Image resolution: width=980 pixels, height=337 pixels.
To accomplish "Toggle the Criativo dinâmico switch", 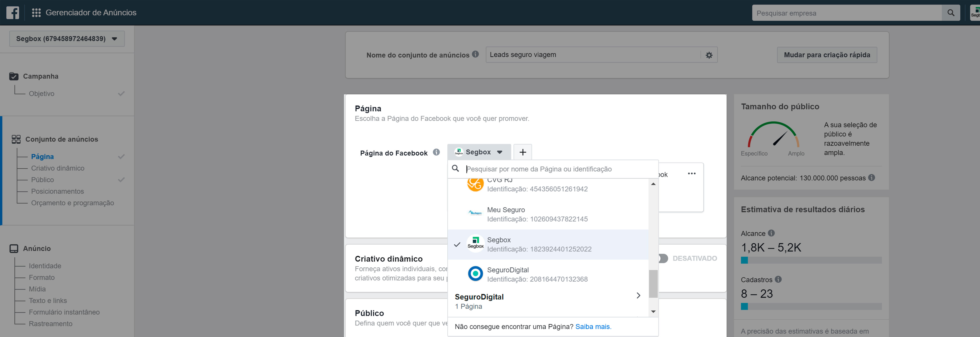I will pos(663,258).
